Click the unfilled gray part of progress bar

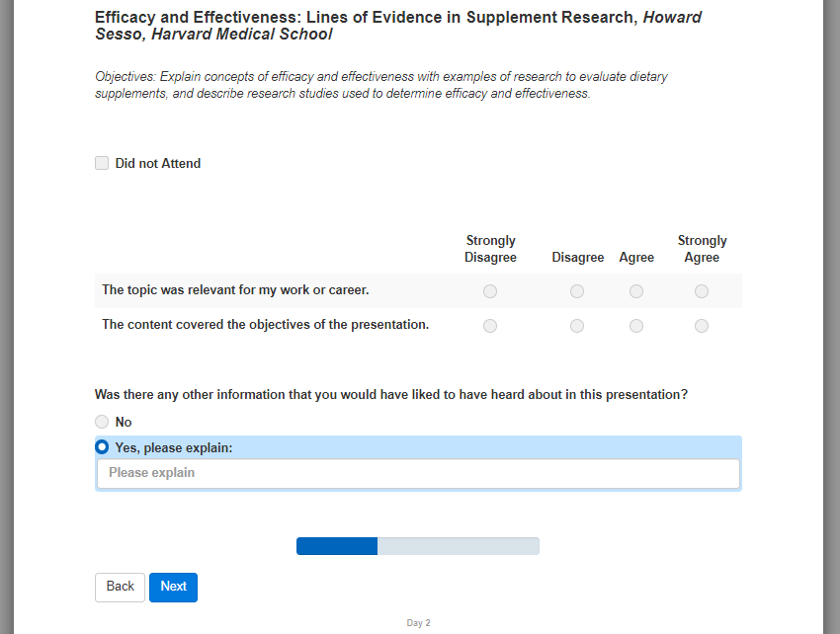click(x=459, y=546)
